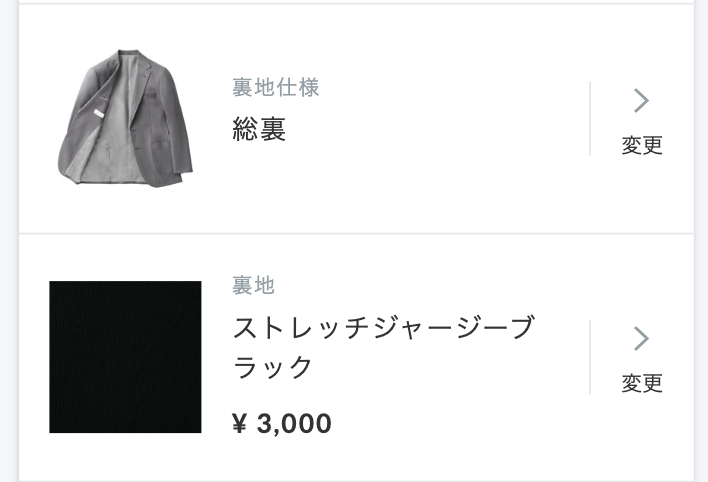Click the chevron arrow for 裏地仕様 row
The width and height of the screenshot is (708, 482).
pos(641,100)
